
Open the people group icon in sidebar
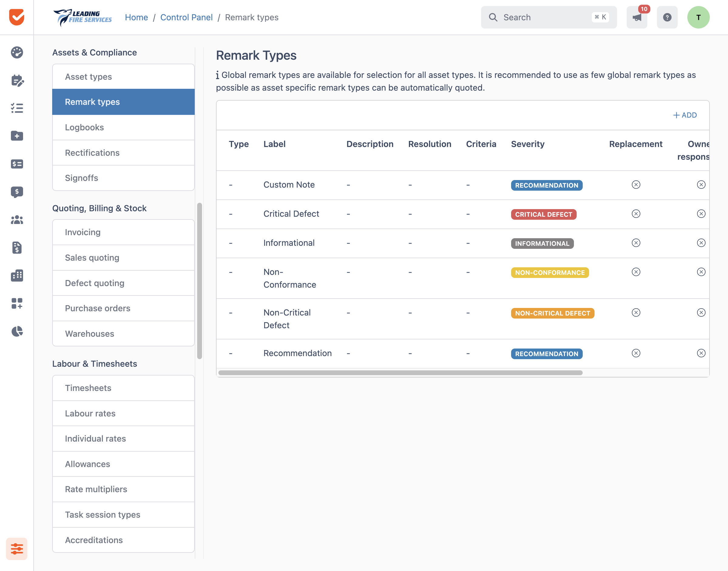point(17,220)
